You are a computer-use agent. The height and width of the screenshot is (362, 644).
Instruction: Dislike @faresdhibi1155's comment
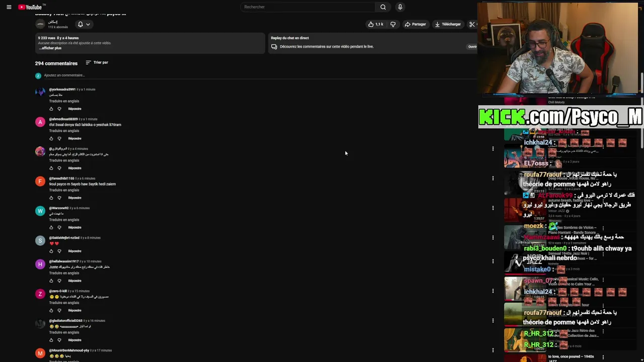[59, 198]
